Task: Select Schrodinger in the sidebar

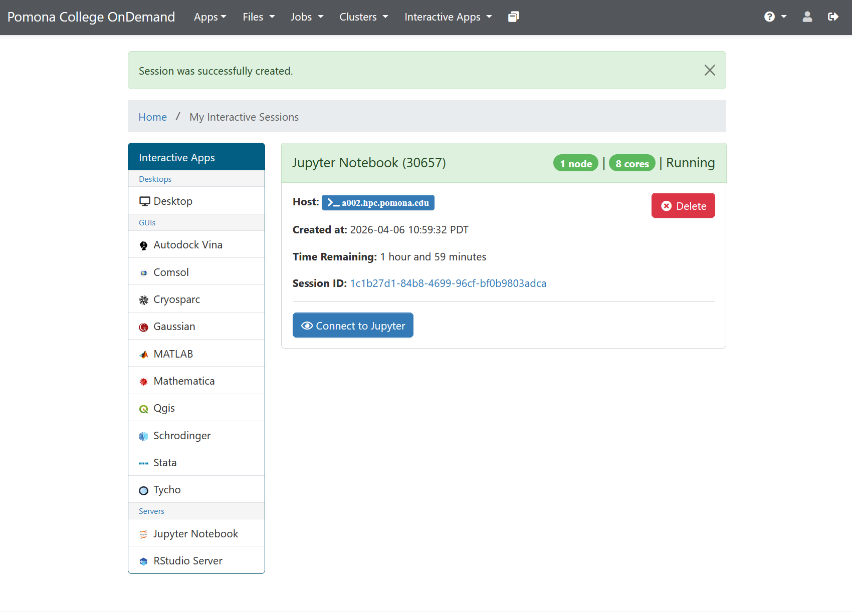Action: (196, 435)
